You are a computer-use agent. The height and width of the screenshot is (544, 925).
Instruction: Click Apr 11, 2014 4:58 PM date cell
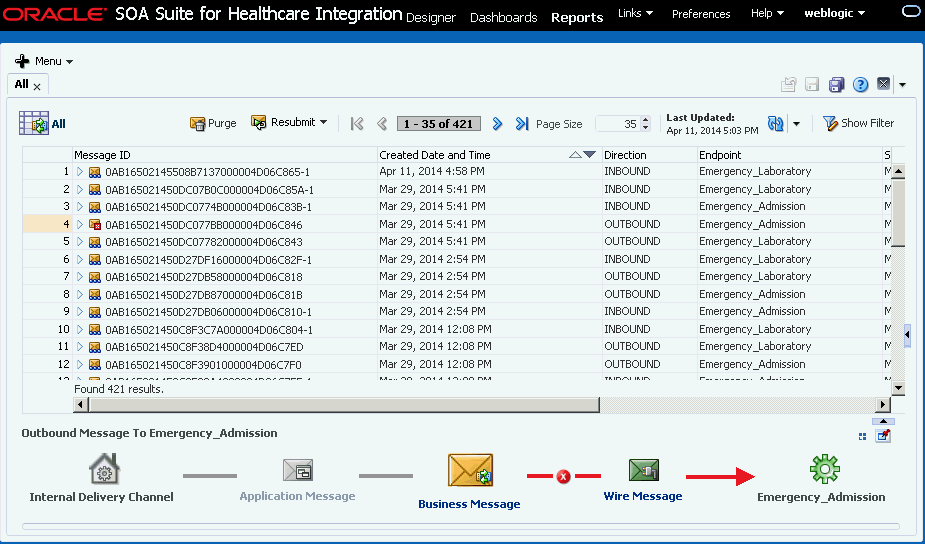[x=432, y=171]
